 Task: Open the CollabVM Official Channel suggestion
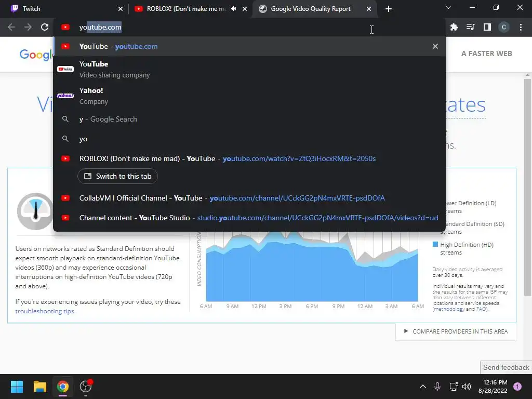pos(249,198)
